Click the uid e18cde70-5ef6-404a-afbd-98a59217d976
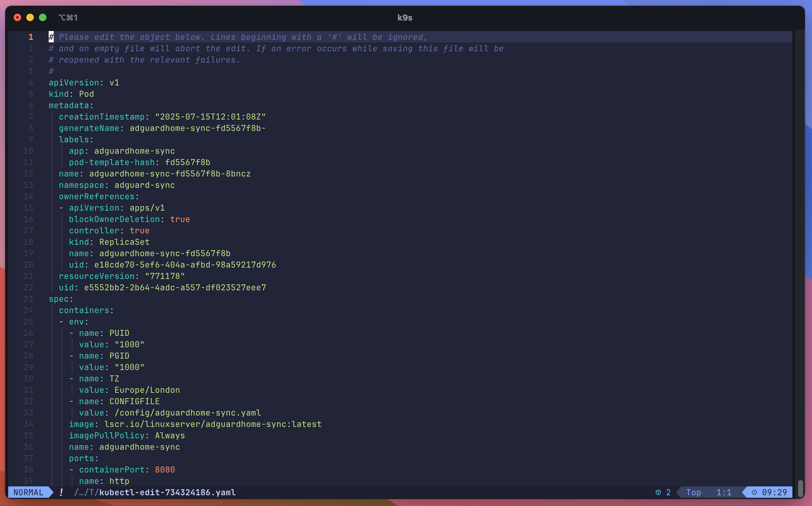 pos(185,265)
